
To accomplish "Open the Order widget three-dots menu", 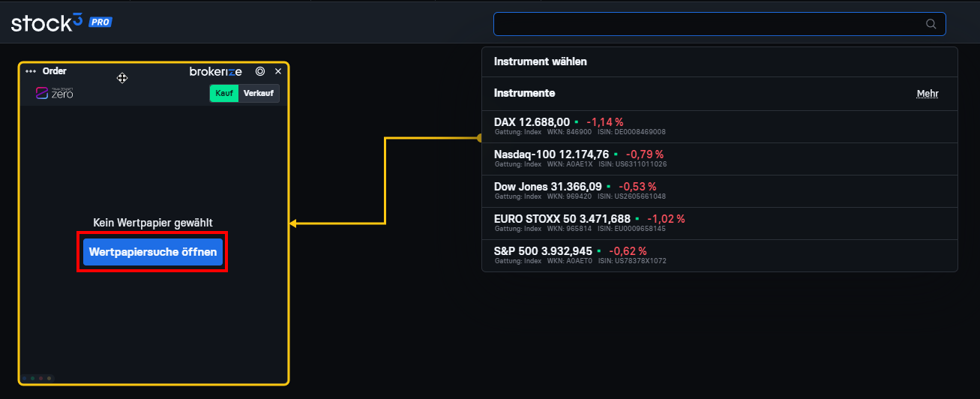I will point(31,71).
